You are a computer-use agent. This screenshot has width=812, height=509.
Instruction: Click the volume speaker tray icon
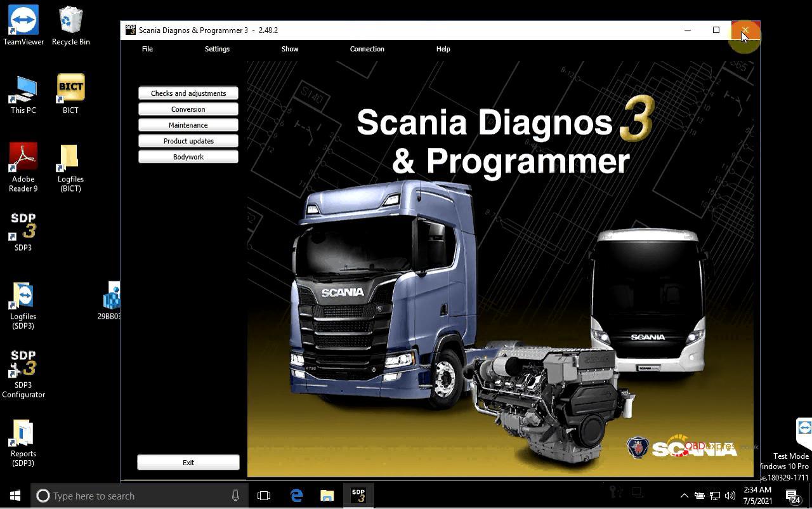point(730,496)
